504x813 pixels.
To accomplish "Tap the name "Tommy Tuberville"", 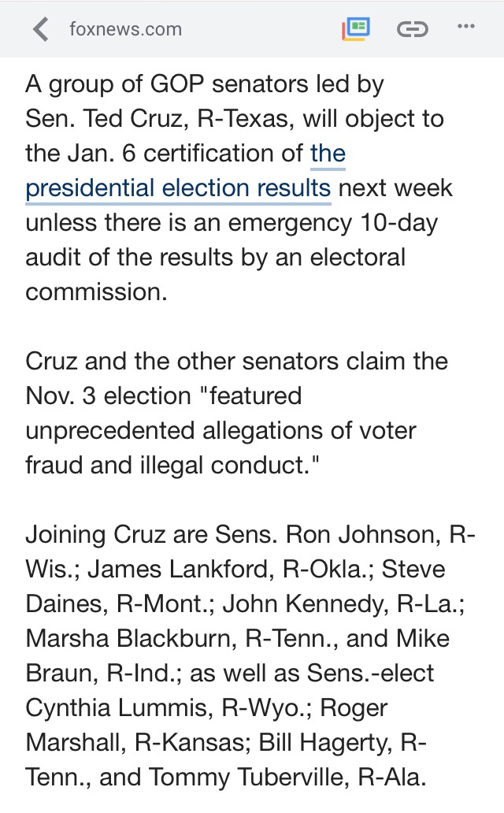I will click(x=249, y=777).
